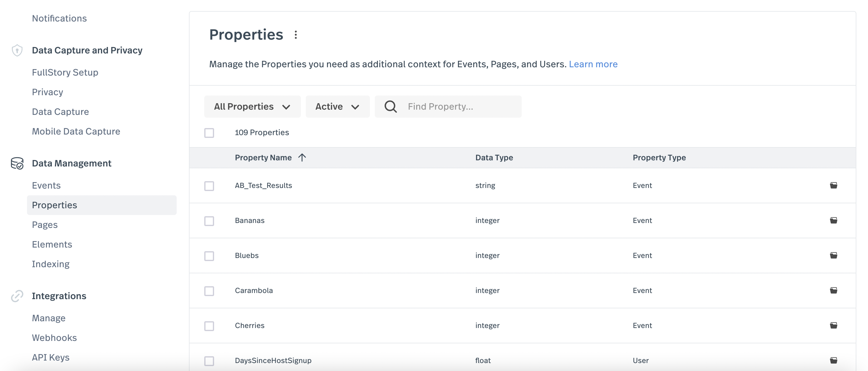Click the Integrations heading
Image resolution: width=868 pixels, height=371 pixels.
tap(59, 296)
